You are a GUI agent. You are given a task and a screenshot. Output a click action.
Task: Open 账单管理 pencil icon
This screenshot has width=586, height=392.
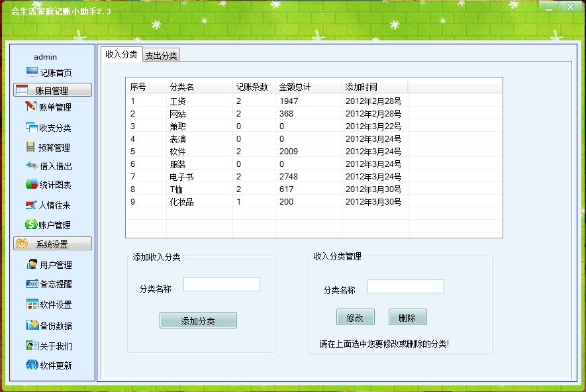30,107
